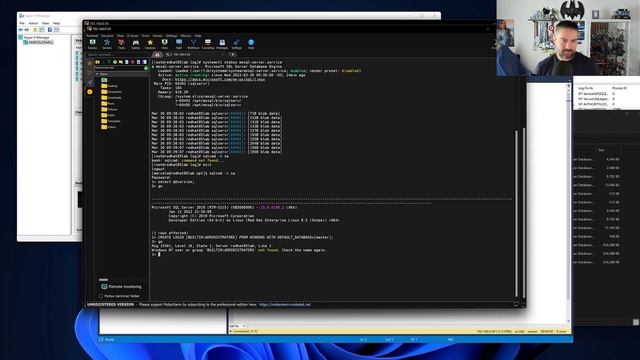Viewport: 640px width, 360px height.
Task: Activate the MultiExec toolbar icon
Action: [x=193, y=44]
